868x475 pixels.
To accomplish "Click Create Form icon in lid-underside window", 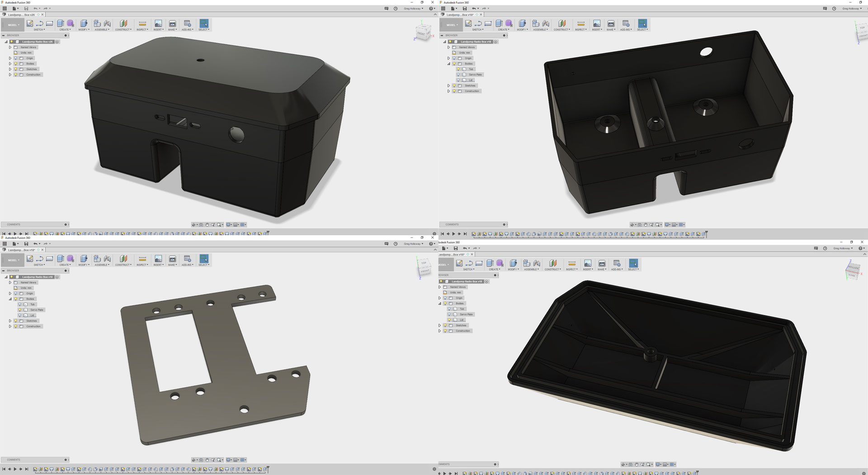I will click(500, 263).
